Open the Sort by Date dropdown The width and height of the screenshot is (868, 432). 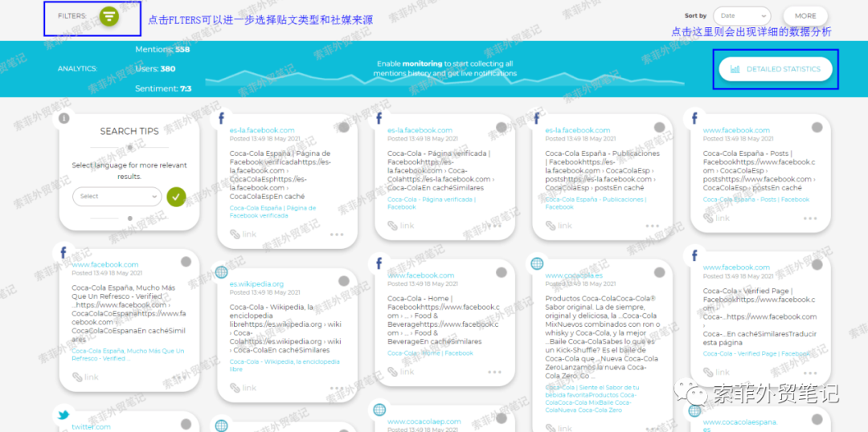[x=742, y=16]
